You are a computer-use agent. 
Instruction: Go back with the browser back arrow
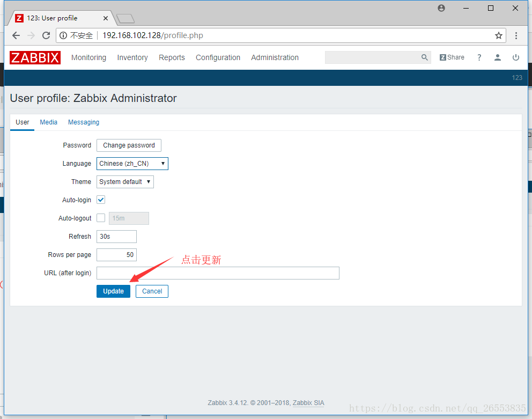[x=16, y=35]
